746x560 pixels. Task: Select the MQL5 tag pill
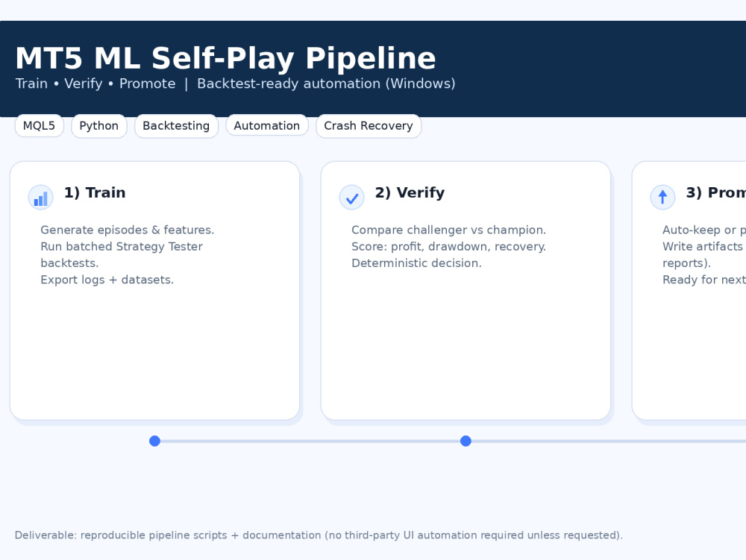[39, 126]
